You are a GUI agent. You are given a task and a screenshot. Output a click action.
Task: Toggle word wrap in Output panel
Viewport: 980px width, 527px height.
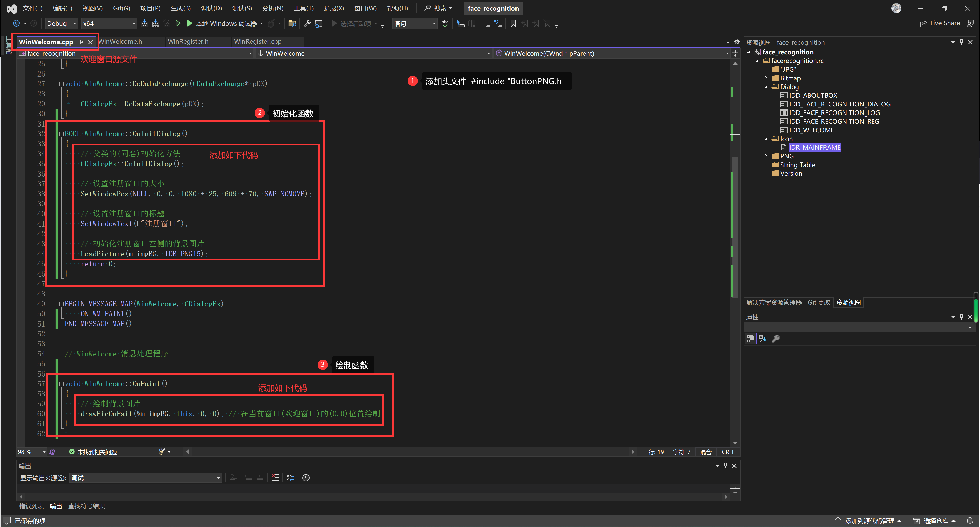291,478
